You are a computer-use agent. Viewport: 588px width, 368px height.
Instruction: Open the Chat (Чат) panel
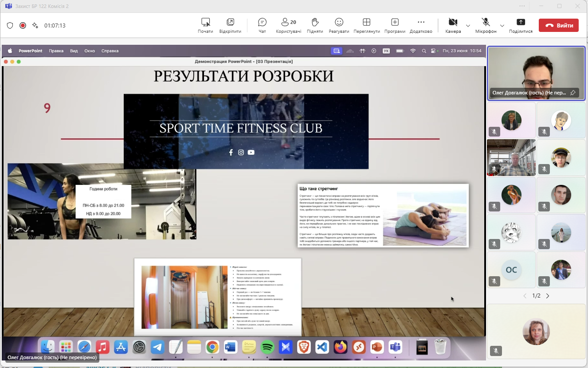point(262,25)
